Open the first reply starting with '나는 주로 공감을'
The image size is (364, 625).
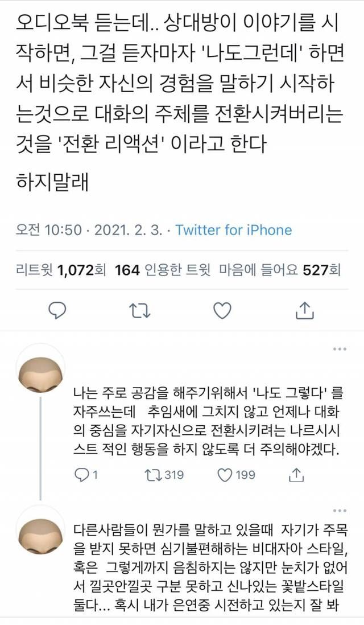pyautogui.click(x=206, y=421)
